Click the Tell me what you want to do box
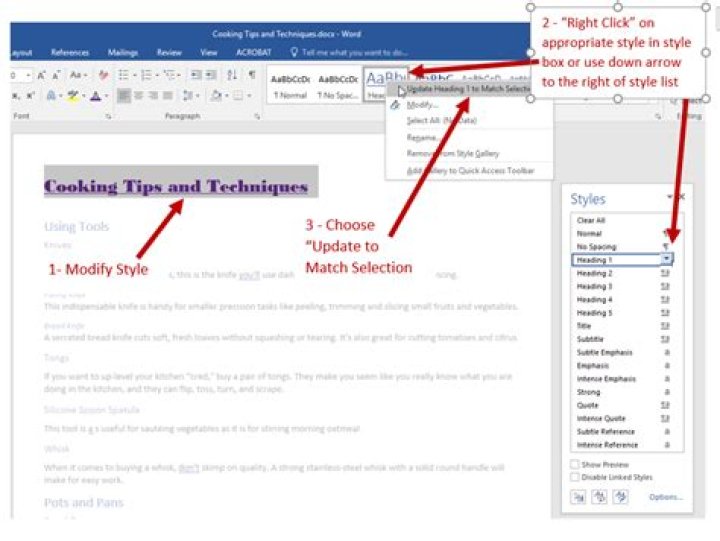 point(349,52)
